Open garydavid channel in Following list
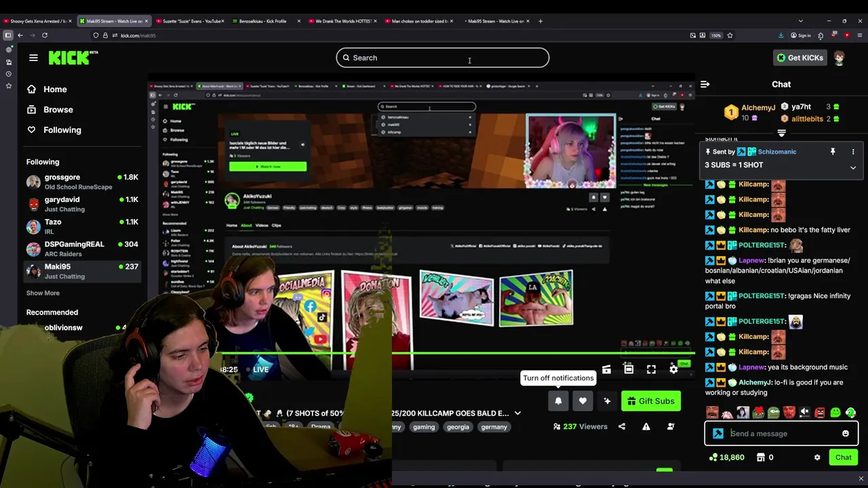Viewport: 868px width, 488px height. point(83,204)
